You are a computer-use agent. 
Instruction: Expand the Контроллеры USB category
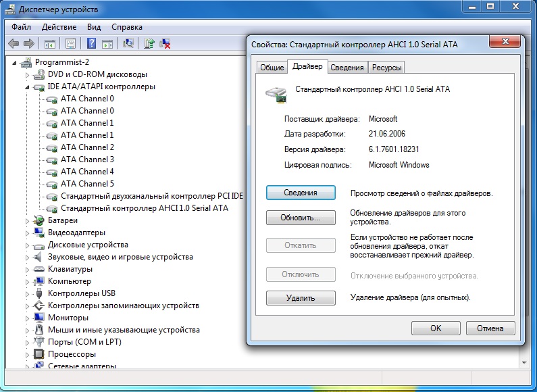tap(28, 294)
